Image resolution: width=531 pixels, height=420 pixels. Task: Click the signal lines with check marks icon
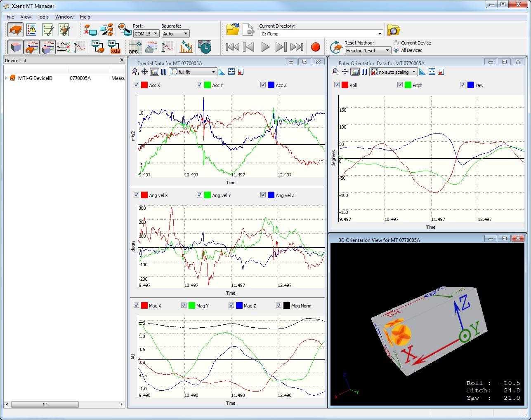click(x=64, y=47)
